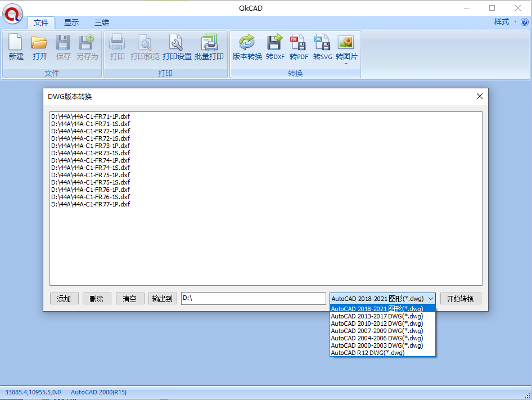Viewport: 532px width, 400px height.
Task: Select file 44A-C1-FR76-1P.dxf in list
Action: (91, 190)
